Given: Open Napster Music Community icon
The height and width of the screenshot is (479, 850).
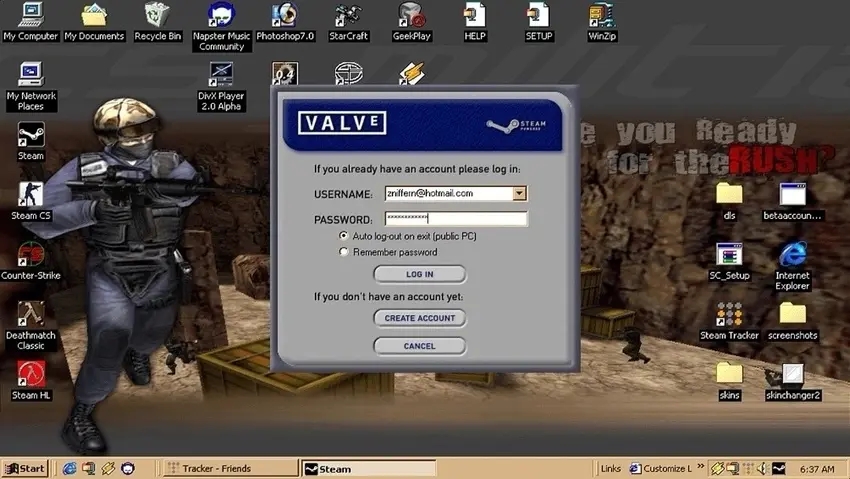Looking at the screenshot, I should [221, 27].
